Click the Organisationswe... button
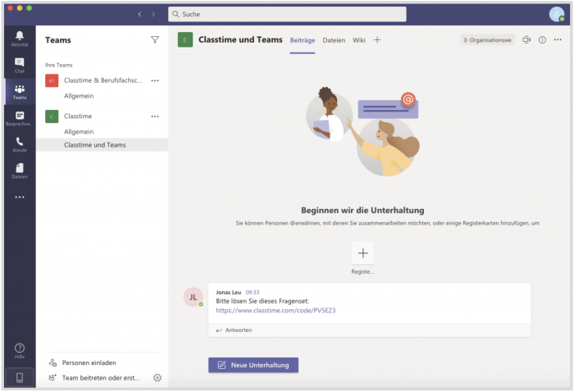This screenshot has height=392, width=574. point(487,40)
